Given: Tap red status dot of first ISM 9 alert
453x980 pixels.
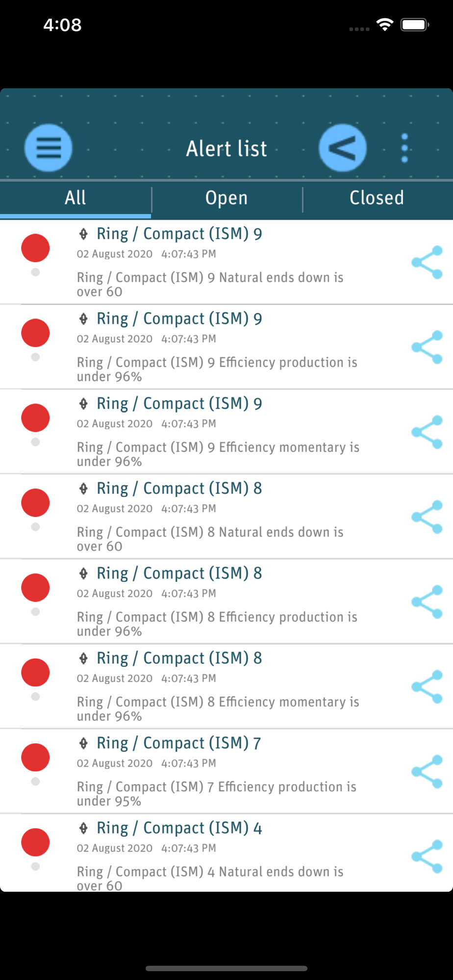Looking at the screenshot, I should [x=35, y=248].
